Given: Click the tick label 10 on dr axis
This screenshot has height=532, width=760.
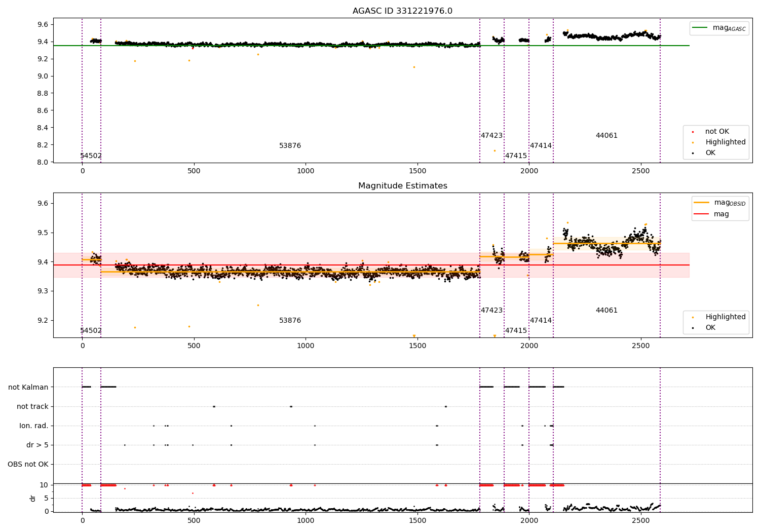Looking at the screenshot, I should point(44,485).
